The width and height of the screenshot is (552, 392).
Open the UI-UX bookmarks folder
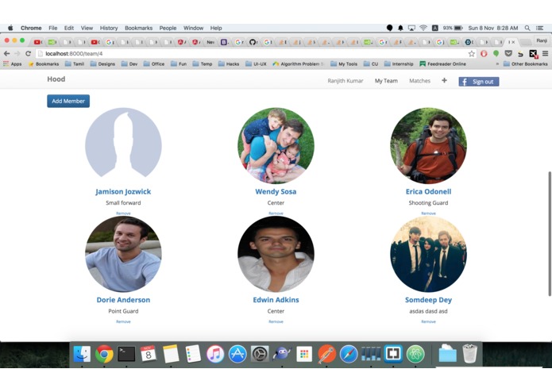[x=256, y=64]
